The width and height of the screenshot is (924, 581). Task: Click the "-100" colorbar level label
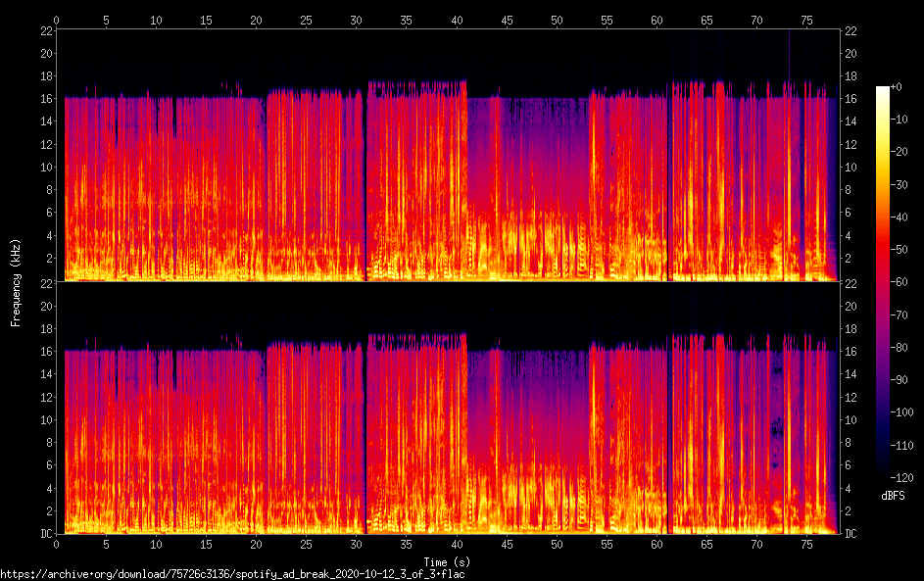point(902,412)
